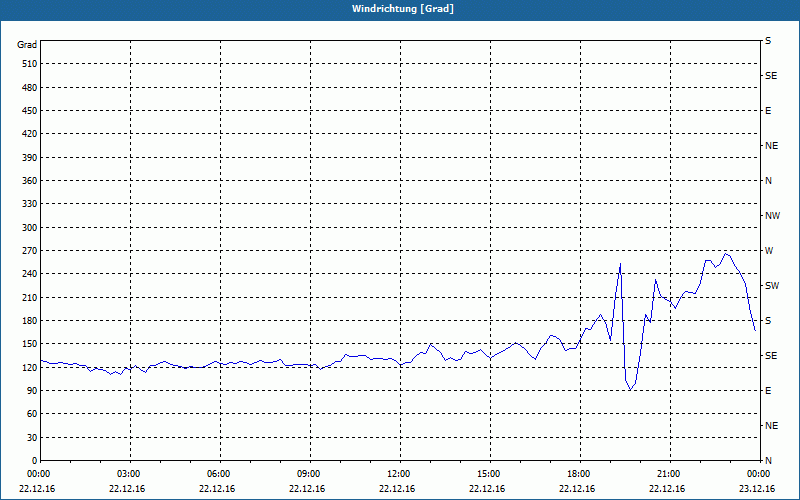Select the 23.12.16 date label
This screenshot has height=500, width=800.
(757, 489)
